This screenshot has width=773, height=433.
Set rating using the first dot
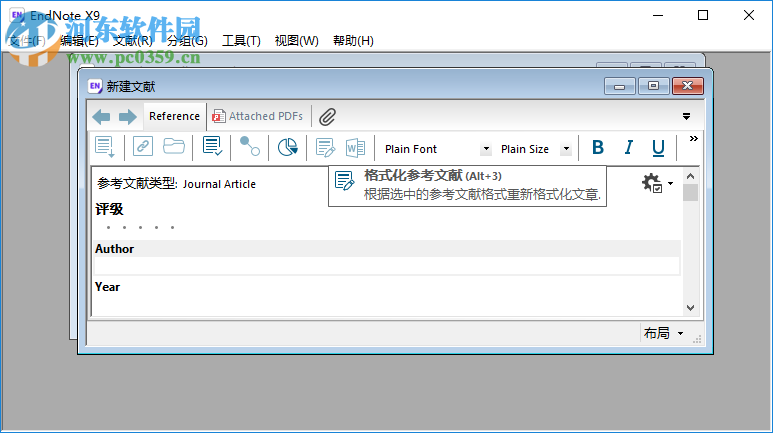[108, 227]
